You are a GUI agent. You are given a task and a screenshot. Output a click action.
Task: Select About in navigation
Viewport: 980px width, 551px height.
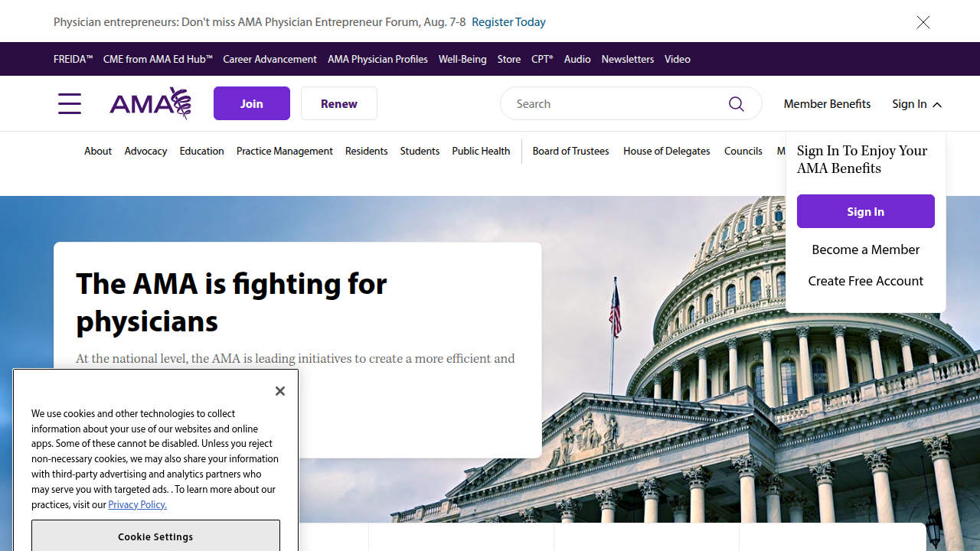[98, 151]
